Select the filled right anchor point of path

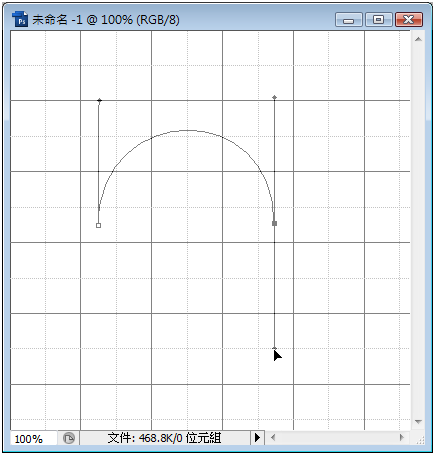point(274,223)
